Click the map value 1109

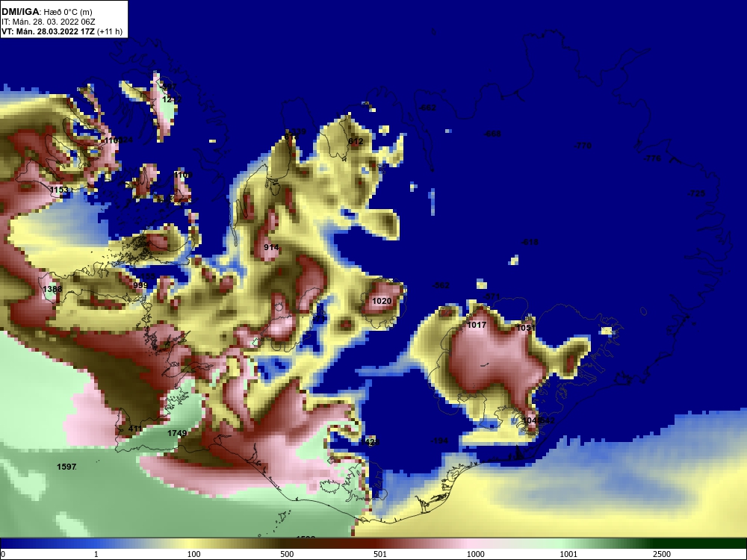click(183, 175)
